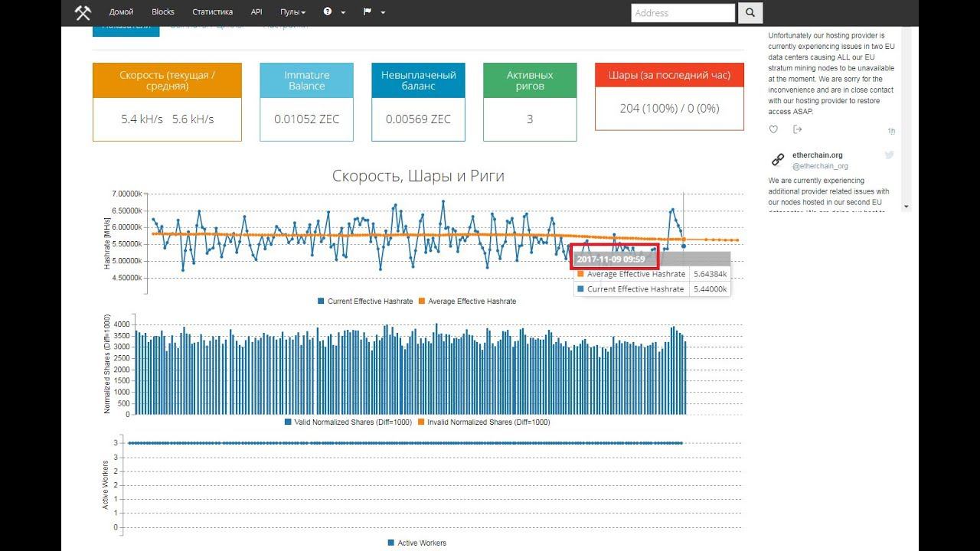Expand the Пулы dropdown
This screenshot has height=551, width=980.
(292, 12)
